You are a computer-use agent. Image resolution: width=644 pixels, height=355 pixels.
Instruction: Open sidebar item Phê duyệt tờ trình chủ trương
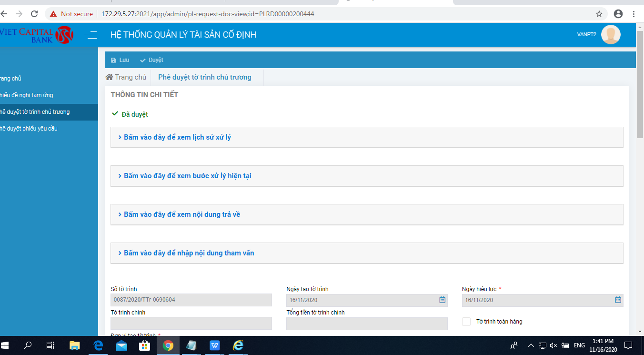pyautogui.click(x=49, y=112)
